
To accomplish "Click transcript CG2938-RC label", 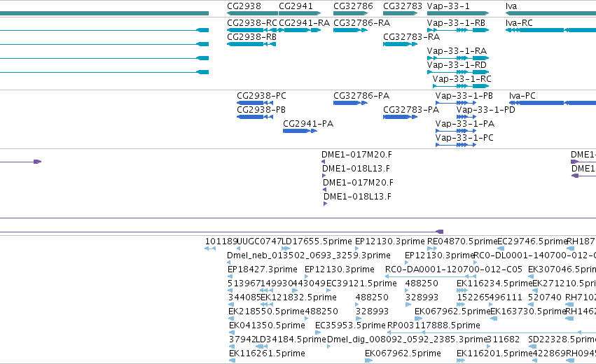I will tap(252, 23).
